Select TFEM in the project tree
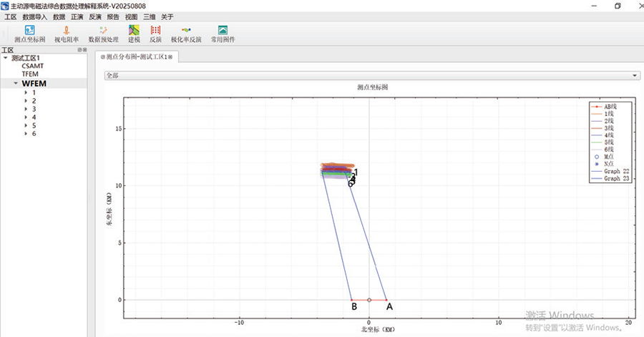 [x=30, y=74]
